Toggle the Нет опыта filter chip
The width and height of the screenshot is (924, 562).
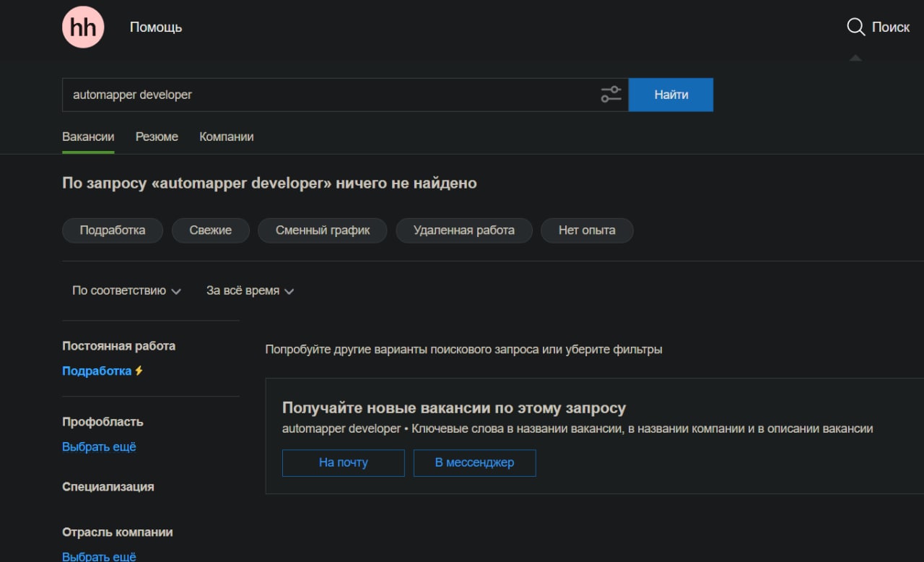coord(586,230)
